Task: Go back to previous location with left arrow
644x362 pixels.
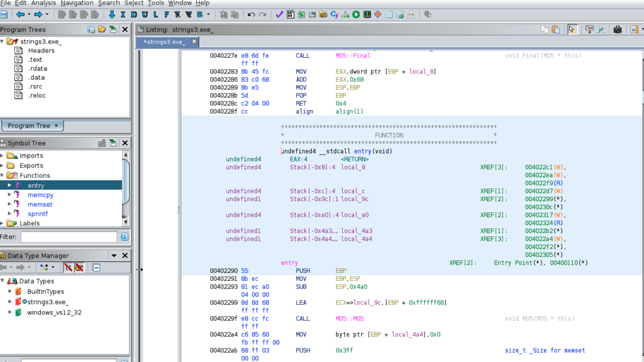Action: pyautogui.click(x=20, y=15)
